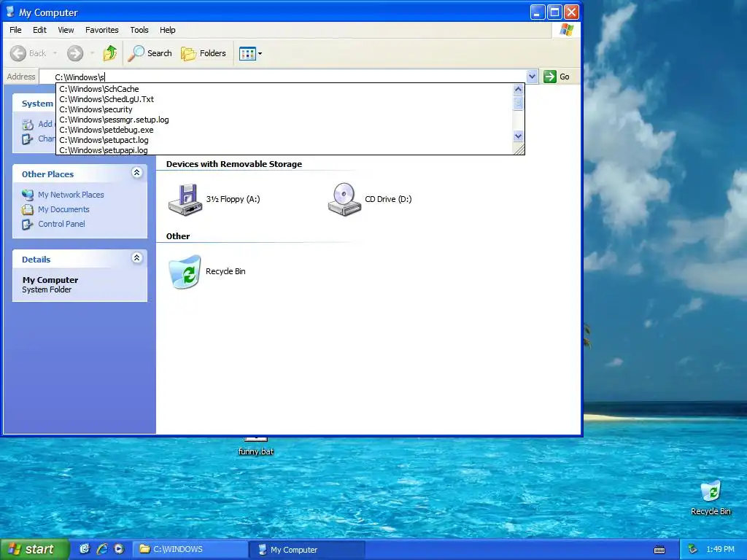Open the Help menu
This screenshot has width=747, height=560.
(167, 29)
